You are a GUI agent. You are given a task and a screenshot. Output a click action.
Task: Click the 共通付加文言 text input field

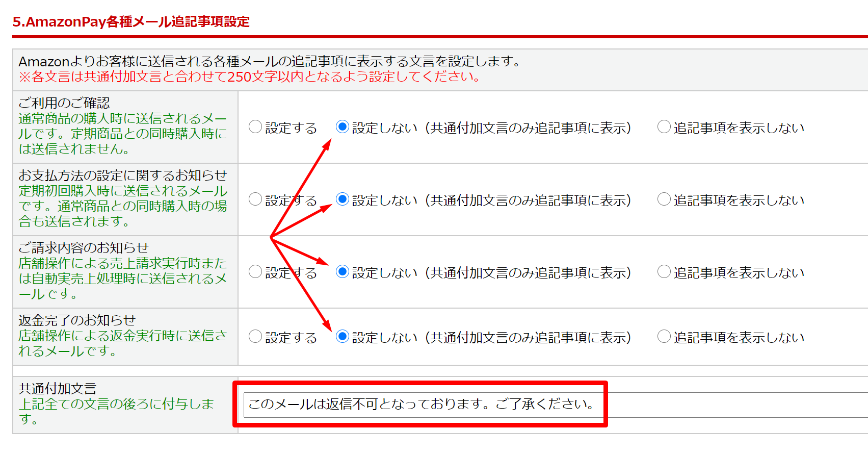tap(556, 405)
